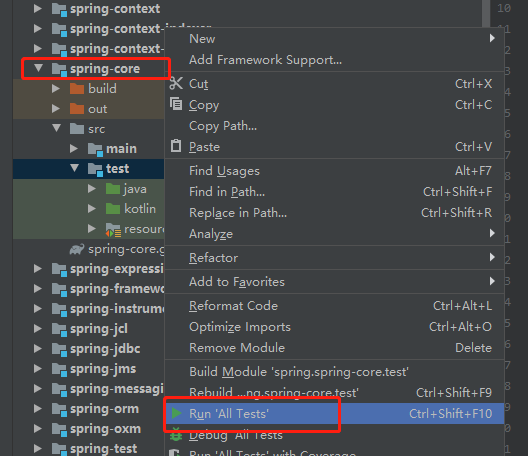Select the spring-framewo... module row
This screenshot has height=456, width=528.
pyautogui.click(x=89, y=289)
